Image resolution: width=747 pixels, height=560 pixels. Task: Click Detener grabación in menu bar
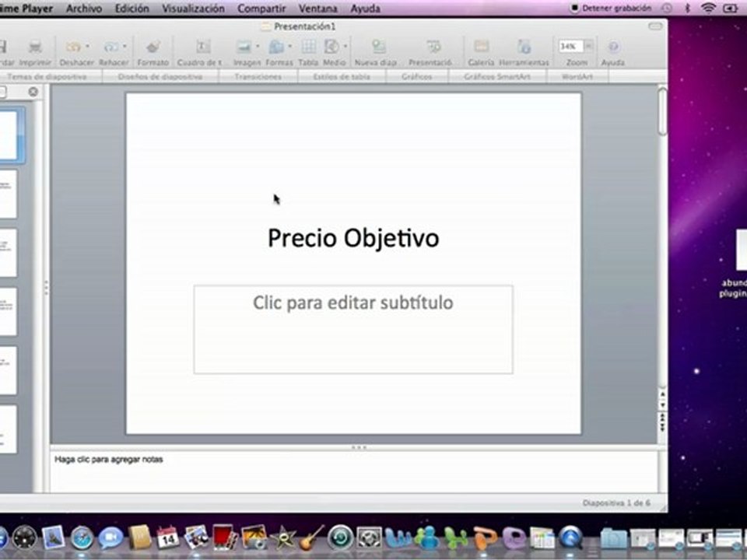611,8
